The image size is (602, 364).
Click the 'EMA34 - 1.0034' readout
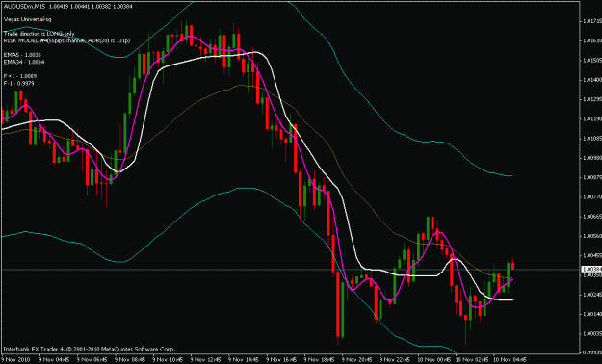coord(24,62)
